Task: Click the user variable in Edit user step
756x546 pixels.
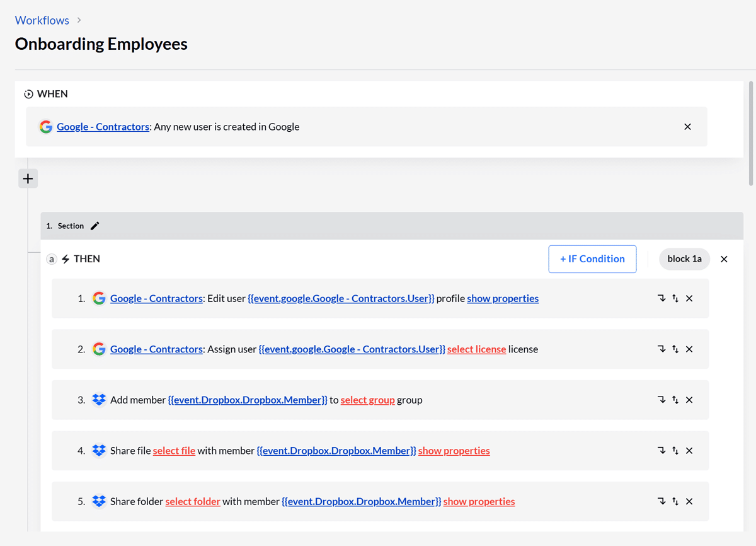Action: click(341, 298)
